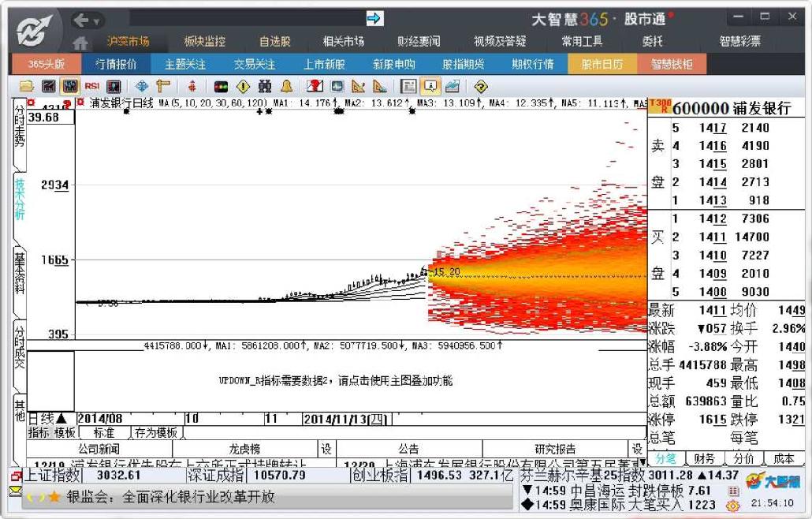
Task: Switch to the 股市日历 tab
Action: coord(602,64)
